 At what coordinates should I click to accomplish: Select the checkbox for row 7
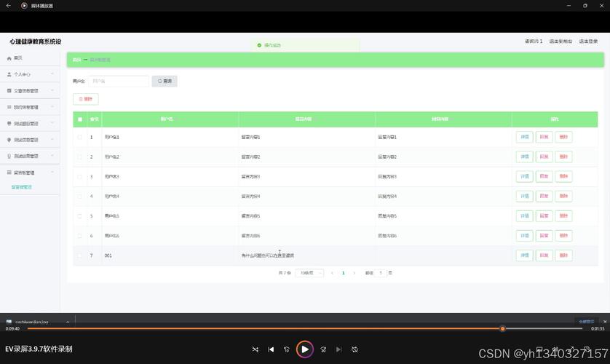coord(80,256)
